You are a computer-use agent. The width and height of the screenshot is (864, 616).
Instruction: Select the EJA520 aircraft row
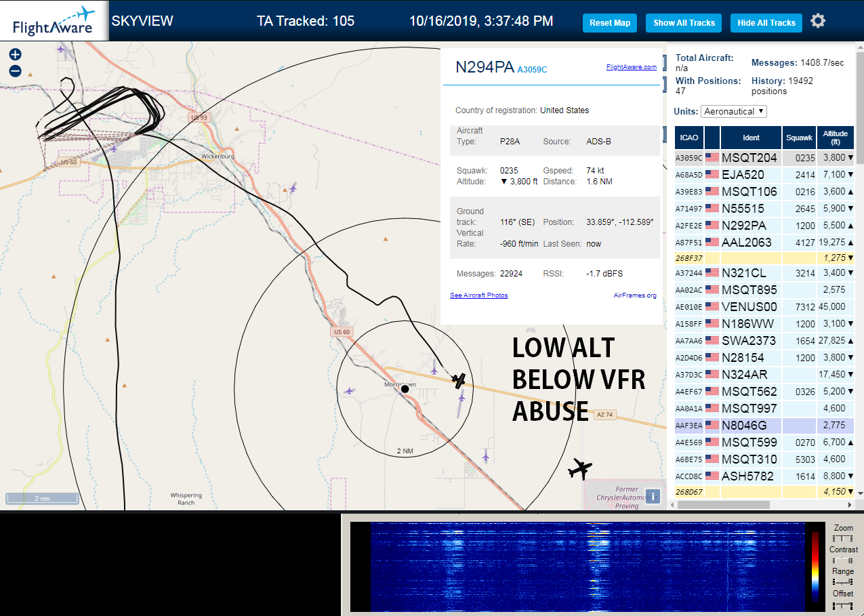click(765, 175)
